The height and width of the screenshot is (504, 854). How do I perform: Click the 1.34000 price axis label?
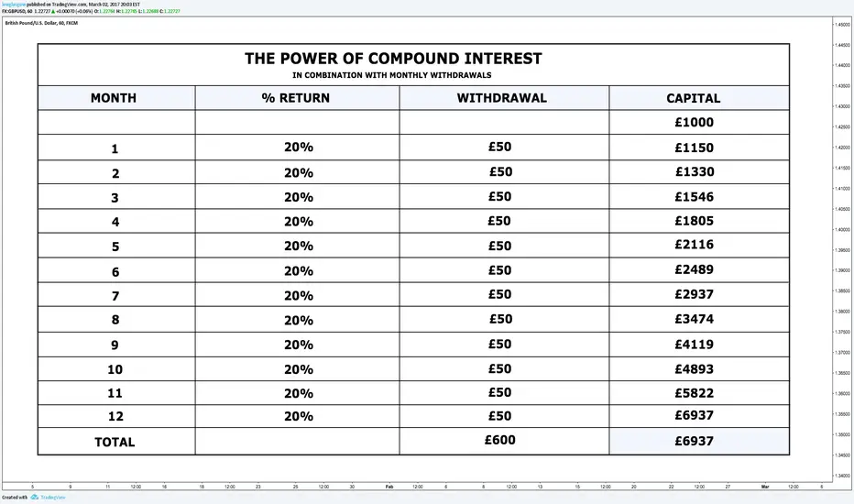[x=843, y=476]
